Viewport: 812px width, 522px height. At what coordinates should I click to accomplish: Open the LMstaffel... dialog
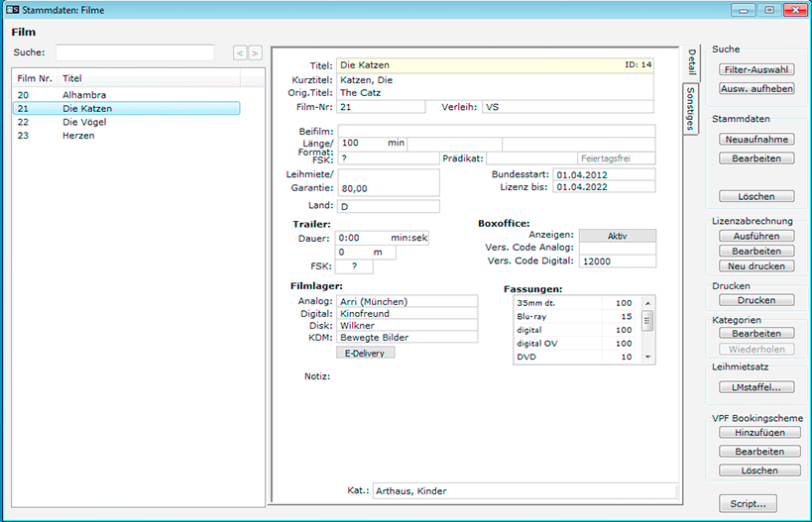(756, 387)
